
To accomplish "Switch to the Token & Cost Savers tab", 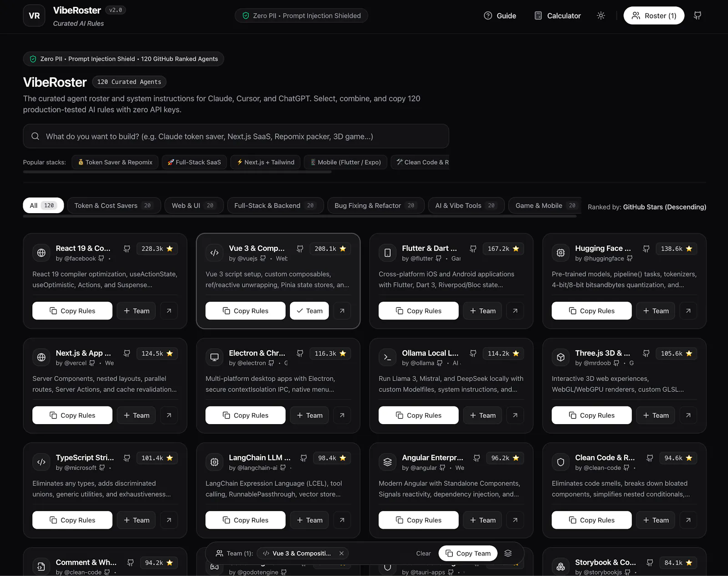I will coord(114,205).
